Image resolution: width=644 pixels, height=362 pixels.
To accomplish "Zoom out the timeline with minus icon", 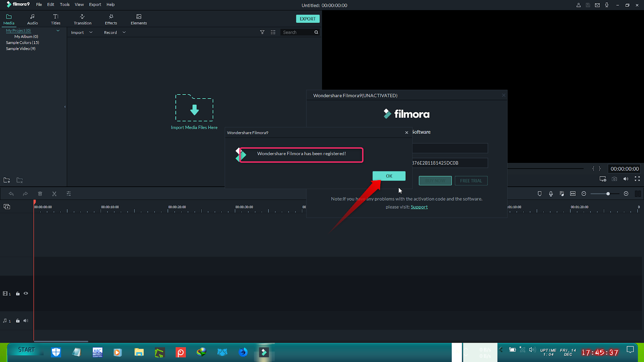I will (x=584, y=194).
